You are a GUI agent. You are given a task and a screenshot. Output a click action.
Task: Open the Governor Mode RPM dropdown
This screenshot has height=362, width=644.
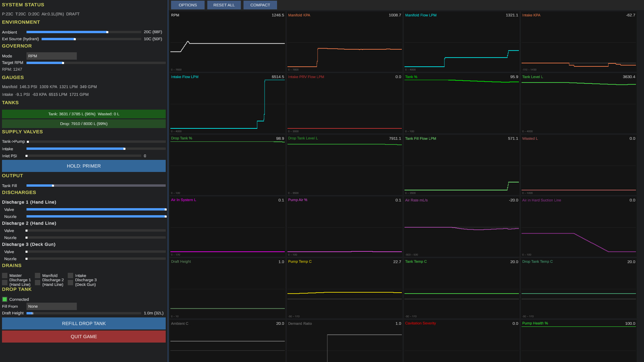(51, 56)
